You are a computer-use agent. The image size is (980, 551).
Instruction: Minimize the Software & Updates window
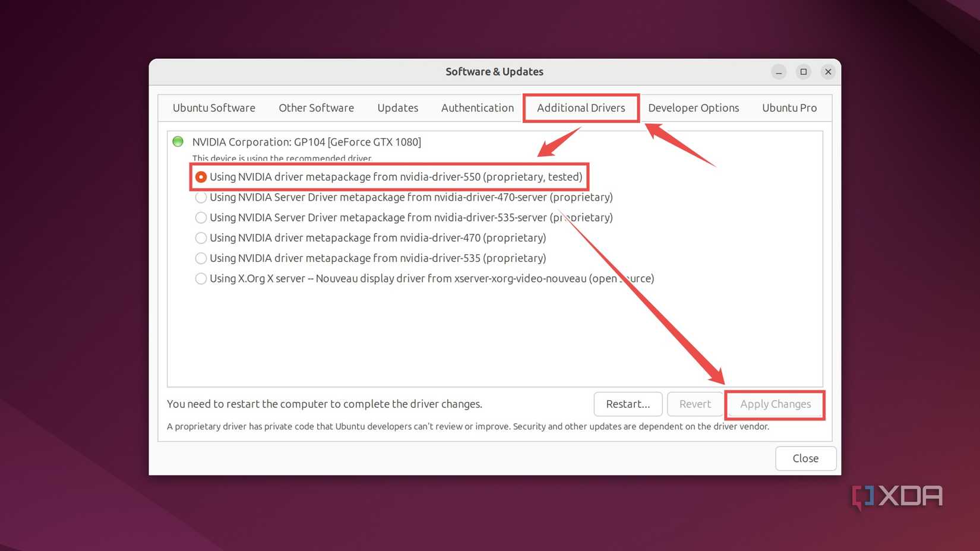pyautogui.click(x=779, y=72)
